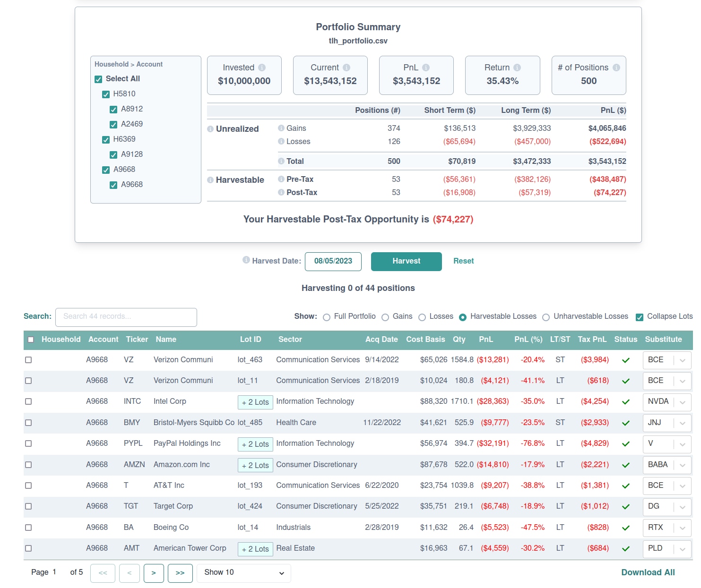Sort by Cost Basis column header

click(x=425, y=339)
